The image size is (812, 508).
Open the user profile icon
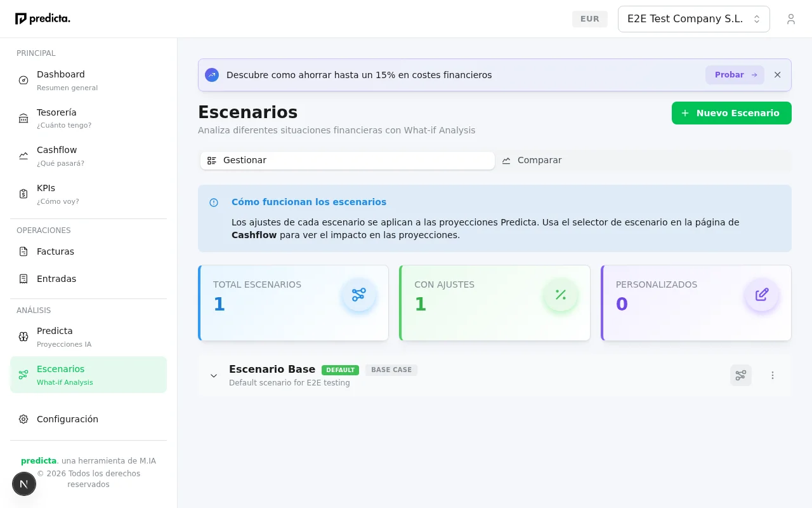[791, 18]
